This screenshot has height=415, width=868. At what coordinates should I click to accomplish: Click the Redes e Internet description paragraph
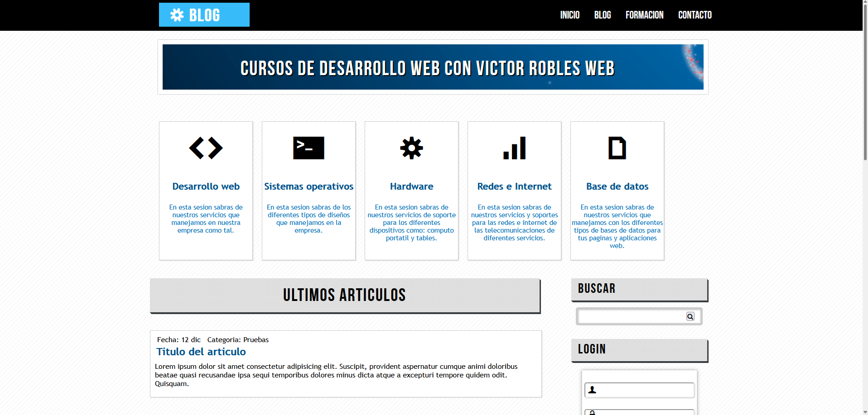(x=514, y=223)
